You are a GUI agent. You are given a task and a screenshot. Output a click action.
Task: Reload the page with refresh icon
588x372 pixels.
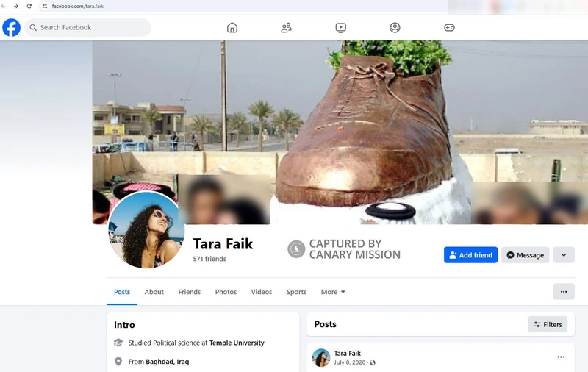click(29, 7)
